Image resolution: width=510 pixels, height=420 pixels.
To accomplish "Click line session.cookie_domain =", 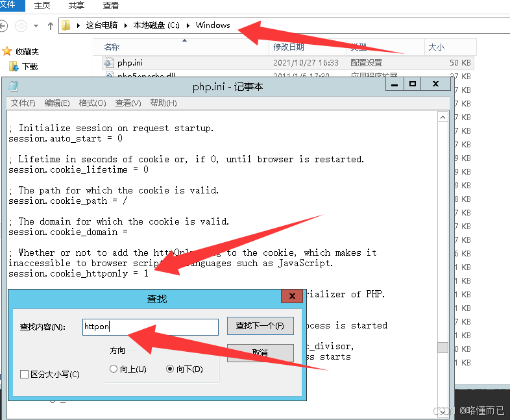I will point(68,232).
